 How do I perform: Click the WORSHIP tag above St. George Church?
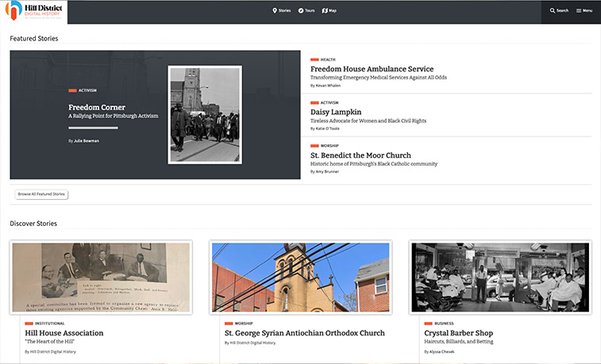click(244, 324)
